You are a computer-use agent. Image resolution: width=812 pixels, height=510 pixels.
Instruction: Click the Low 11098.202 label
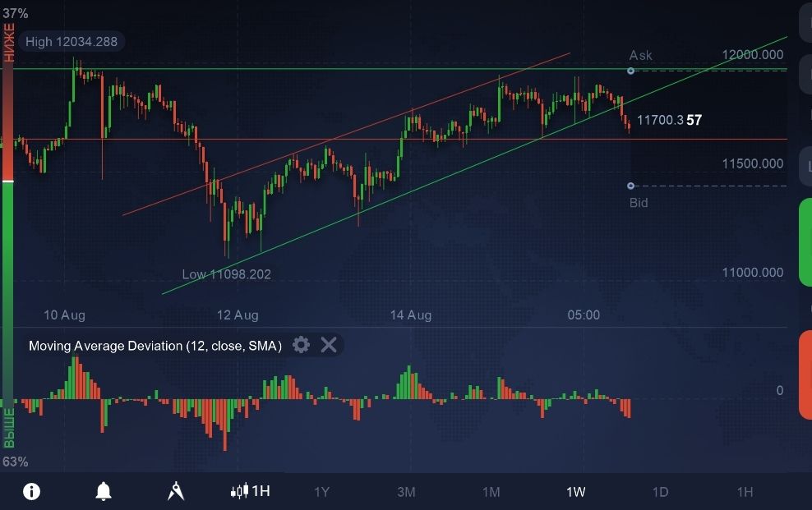226,274
